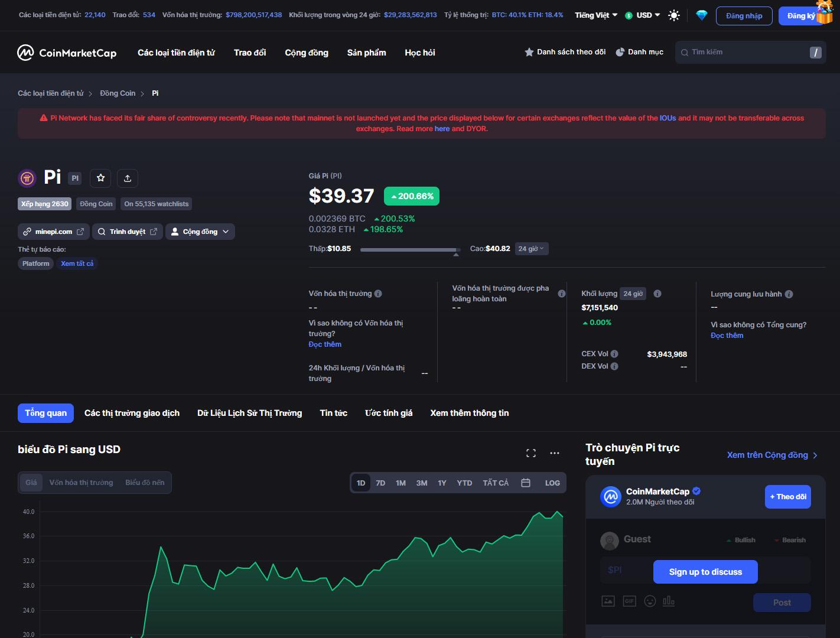This screenshot has height=638, width=840.
Task: Expand Cộng đồng dropdown
Action: 200,232
